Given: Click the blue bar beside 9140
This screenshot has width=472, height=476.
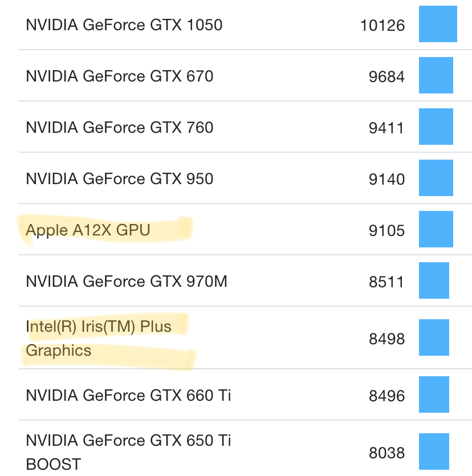Looking at the screenshot, I should (x=436, y=178).
